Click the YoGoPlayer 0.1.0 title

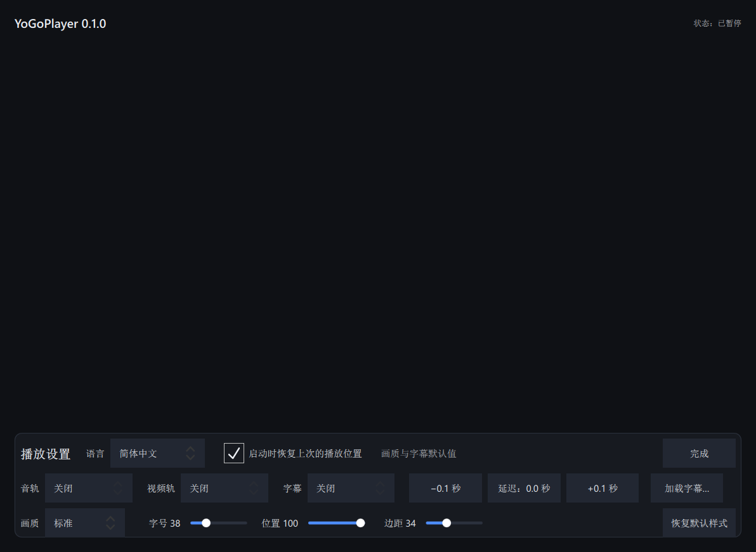tap(60, 23)
